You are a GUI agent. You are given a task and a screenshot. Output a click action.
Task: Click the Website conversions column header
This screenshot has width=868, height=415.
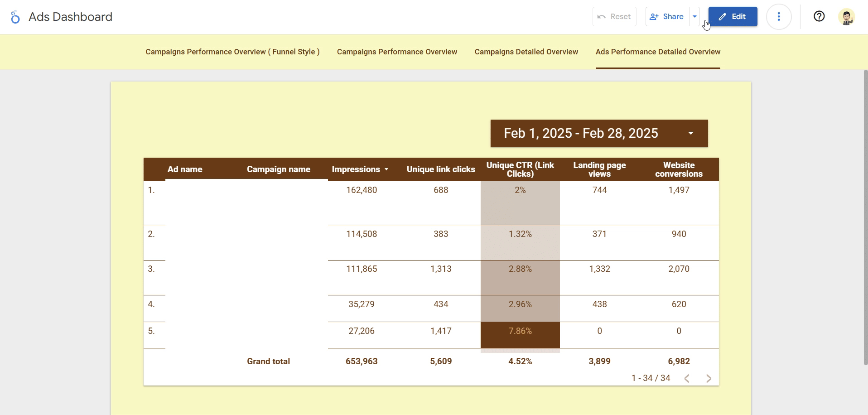tap(679, 169)
